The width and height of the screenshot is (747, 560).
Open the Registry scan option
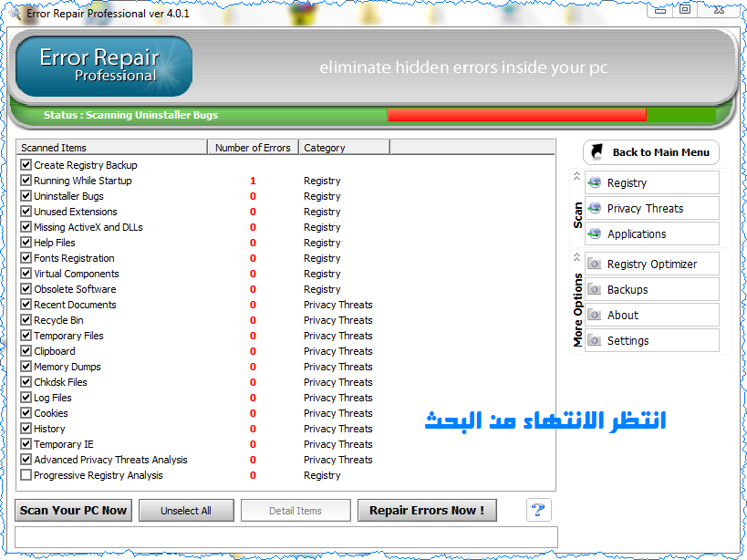click(x=651, y=182)
